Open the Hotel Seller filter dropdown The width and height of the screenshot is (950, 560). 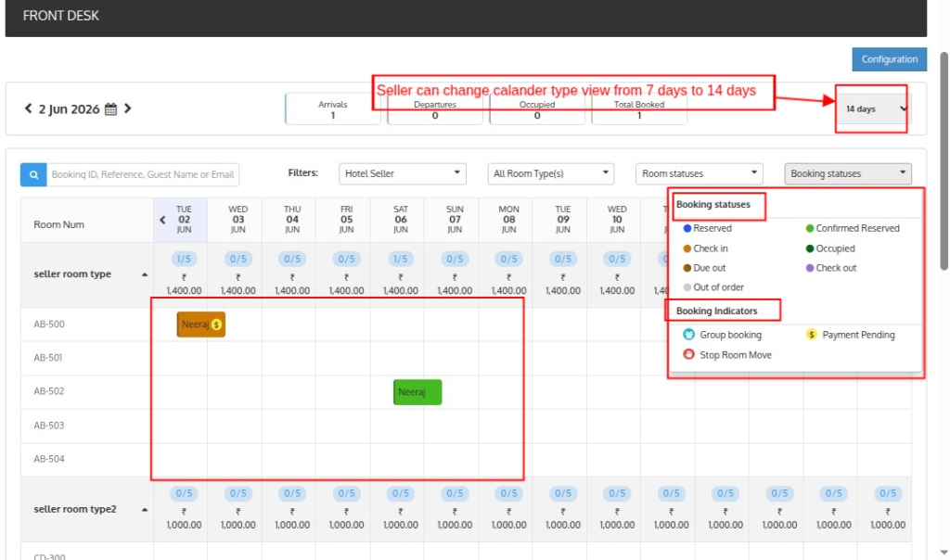pyautogui.click(x=403, y=173)
